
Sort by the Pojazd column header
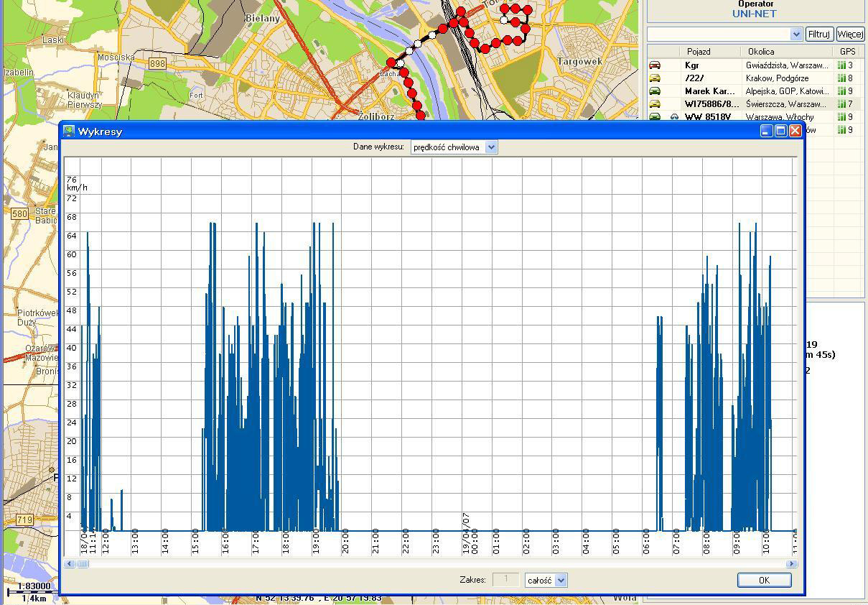(699, 52)
